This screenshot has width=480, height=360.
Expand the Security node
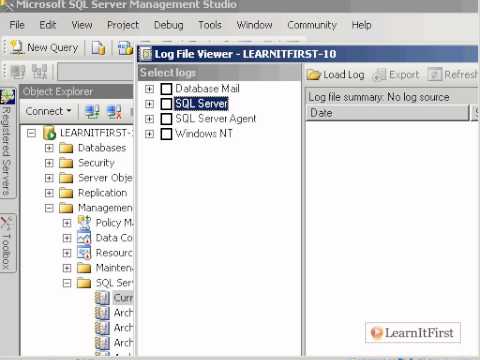49,163
